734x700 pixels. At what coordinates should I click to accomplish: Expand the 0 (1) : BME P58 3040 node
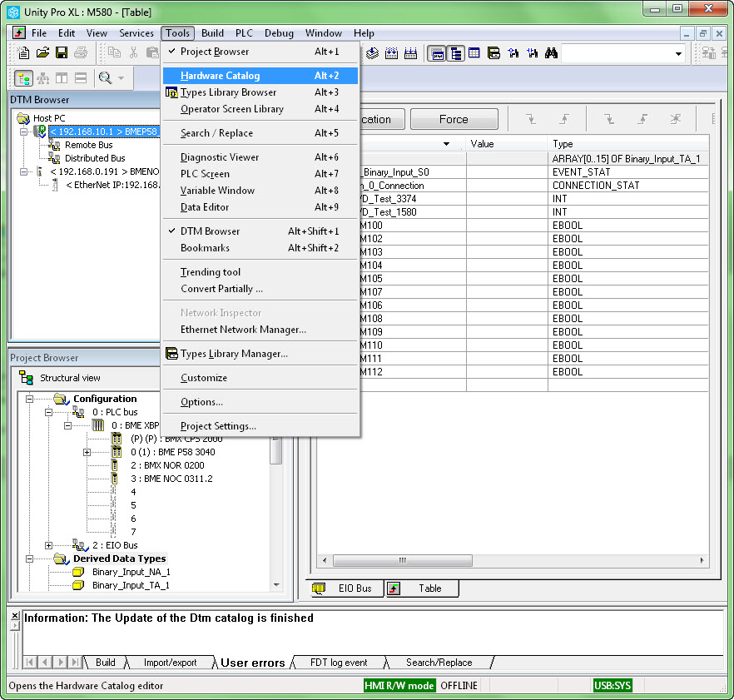87,452
